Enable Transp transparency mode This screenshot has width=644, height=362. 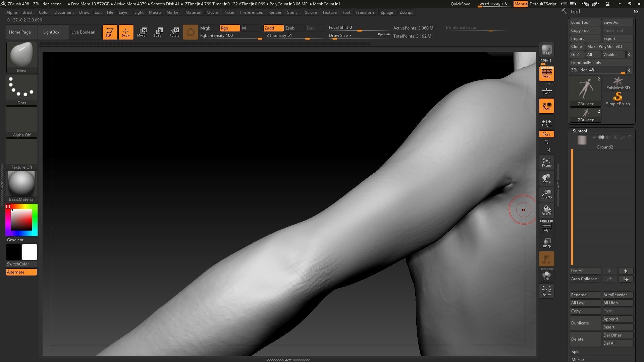pyautogui.click(x=546, y=243)
